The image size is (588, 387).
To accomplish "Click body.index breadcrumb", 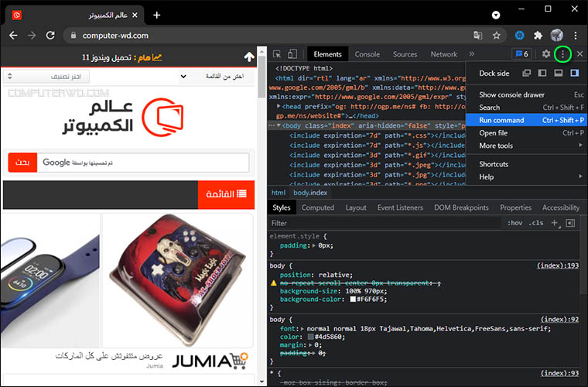I will [310, 193].
